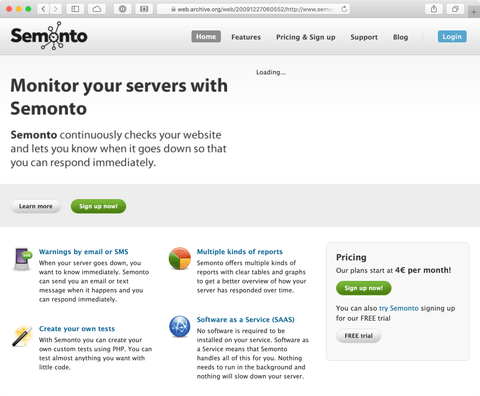Minimize the Safari window with the yellow button

point(19,9)
